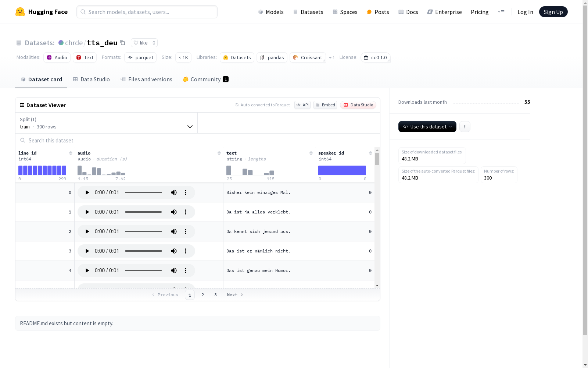Go to page 2 of the dataset
This screenshot has width=588, height=368.
[x=202, y=295]
